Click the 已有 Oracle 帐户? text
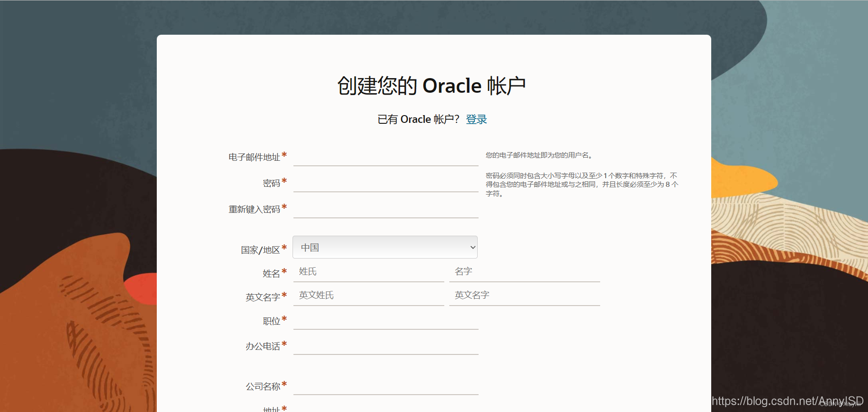The width and height of the screenshot is (868, 412). coord(418,119)
